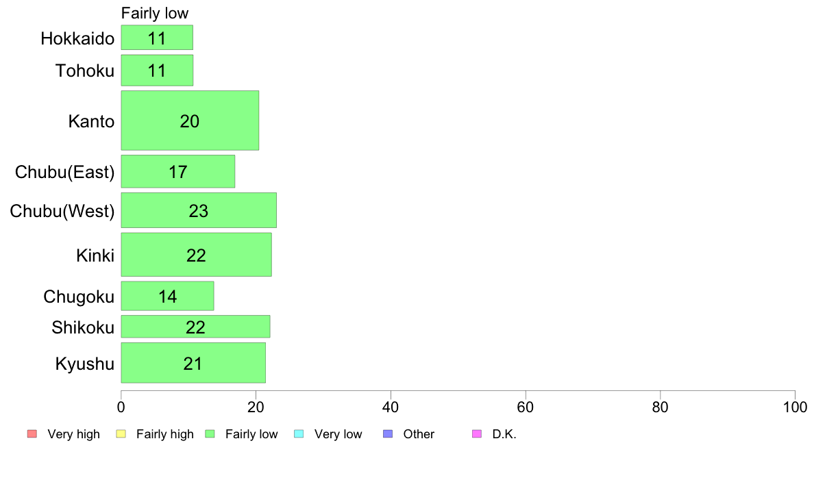Viewport: 814px width, 504px height.
Task: Select the Chubu(West) bar showing 23
Action: click(199, 210)
